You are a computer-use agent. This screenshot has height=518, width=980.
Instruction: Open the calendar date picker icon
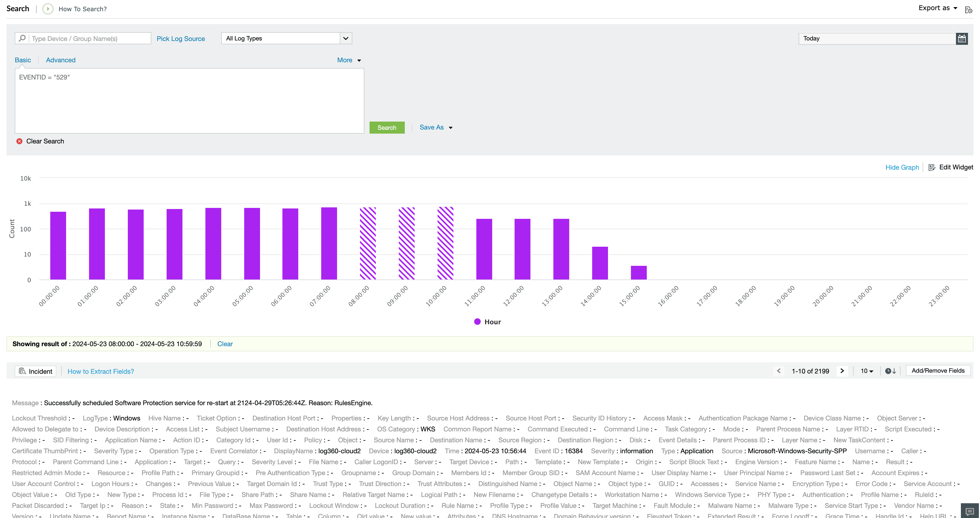962,38
